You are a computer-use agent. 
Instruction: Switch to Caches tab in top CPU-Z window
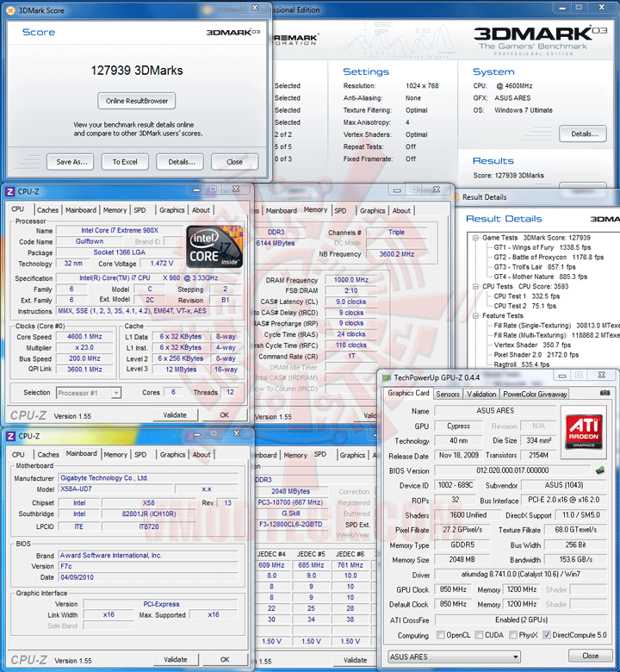click(x=47, y=210)
